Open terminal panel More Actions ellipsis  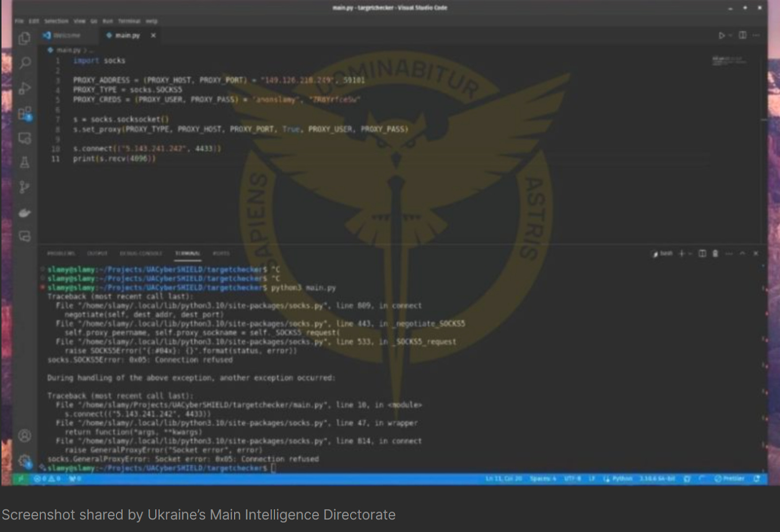pyautogui.click(x=729, y=253)
